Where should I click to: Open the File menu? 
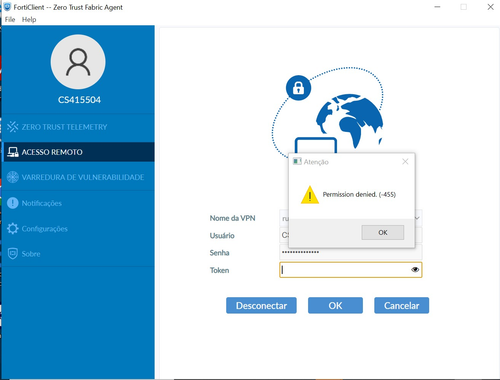pos(10,20)
